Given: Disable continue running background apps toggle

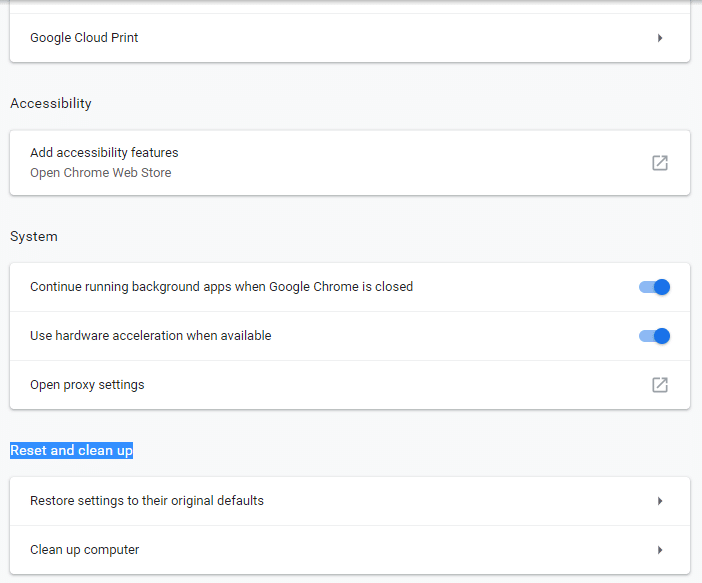Looking at the screenshot, I should (654, 287).
